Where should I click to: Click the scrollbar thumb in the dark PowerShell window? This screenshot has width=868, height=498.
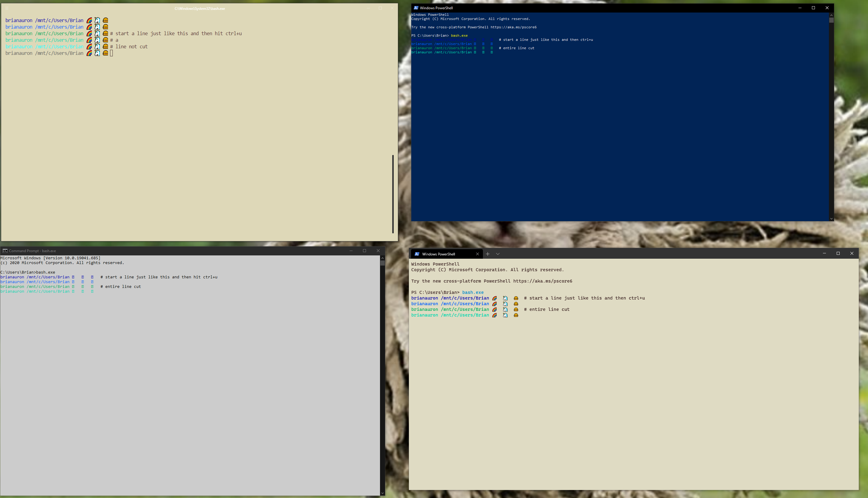(x=831, y=21)
